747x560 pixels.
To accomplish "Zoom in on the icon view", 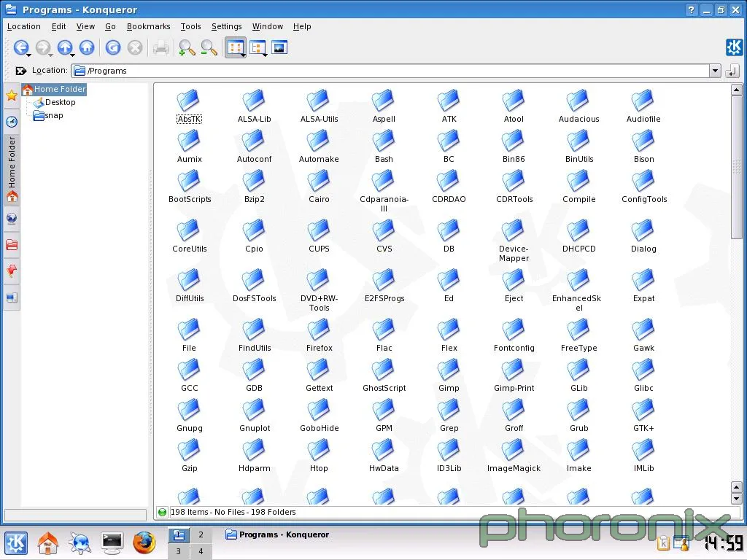I will click(x=187, y=47).
